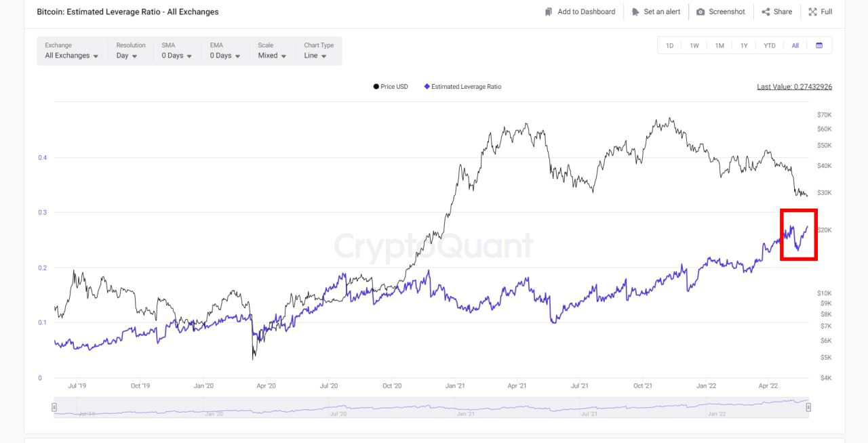Click the Share icon
The image size is (868, 443).
pos(766,12)
